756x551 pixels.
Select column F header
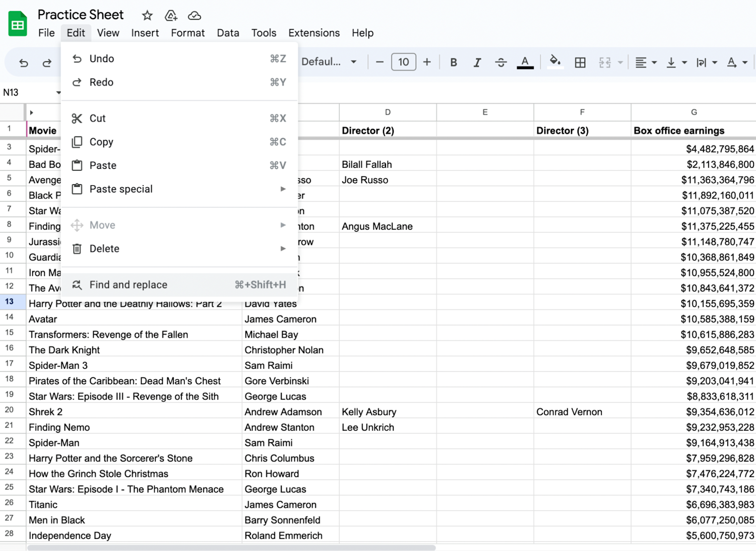click(582, 112)
